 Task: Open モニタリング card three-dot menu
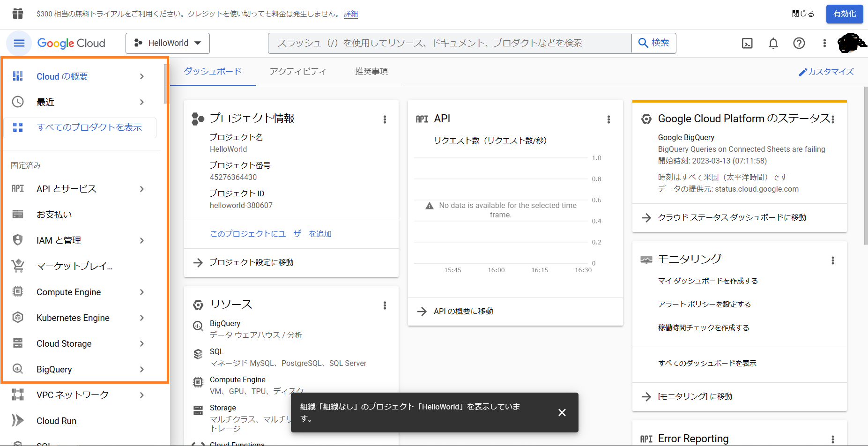[x=833, y=260]
